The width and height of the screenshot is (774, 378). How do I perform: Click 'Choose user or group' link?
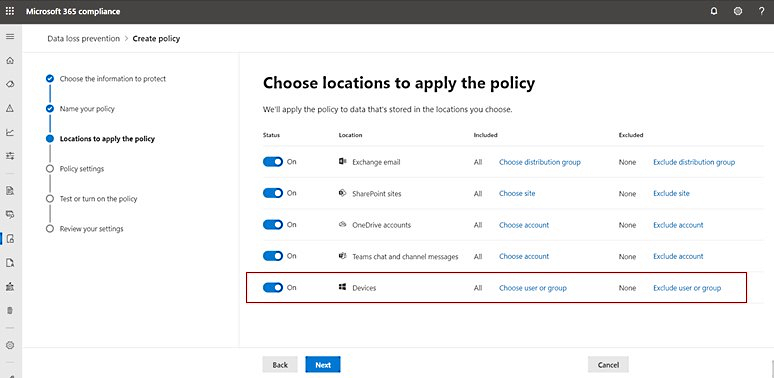[533, 288]
